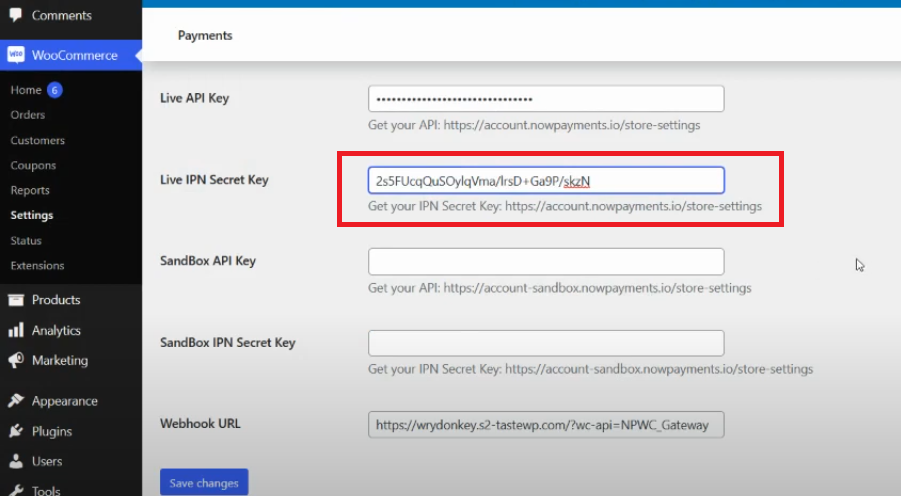Open the Home submenu item
The width and height of the screenshot is (901, 496).
tap(26, 90)
